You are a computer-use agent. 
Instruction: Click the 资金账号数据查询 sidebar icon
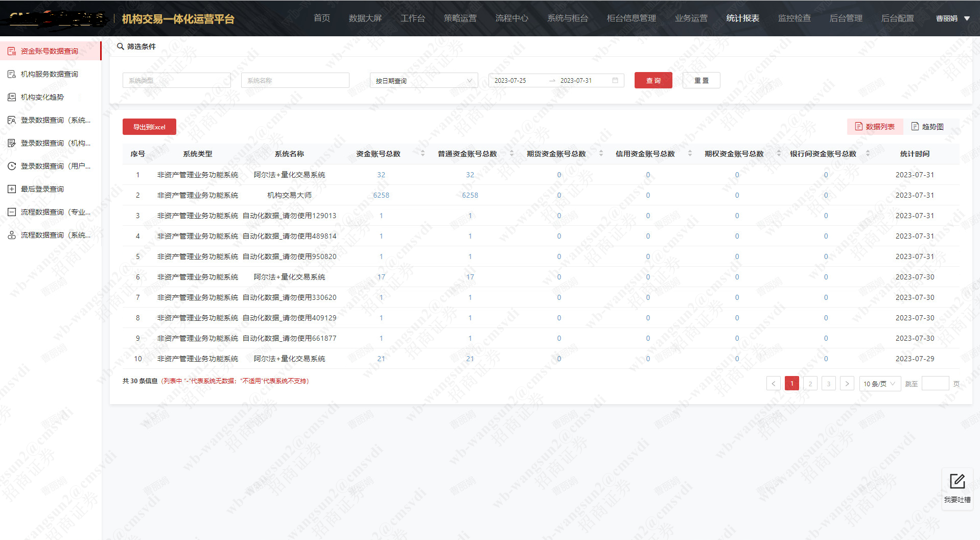(12, 51)
